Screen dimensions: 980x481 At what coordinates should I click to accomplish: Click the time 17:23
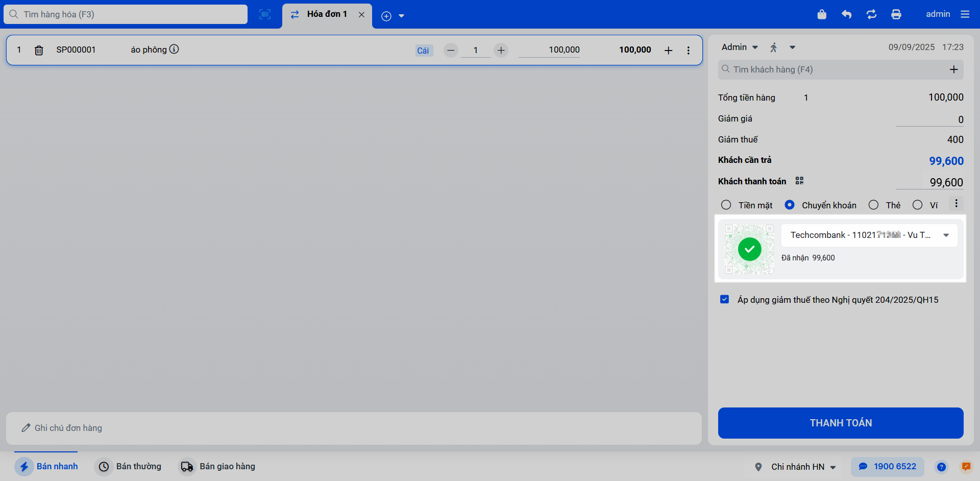(953, 47)
